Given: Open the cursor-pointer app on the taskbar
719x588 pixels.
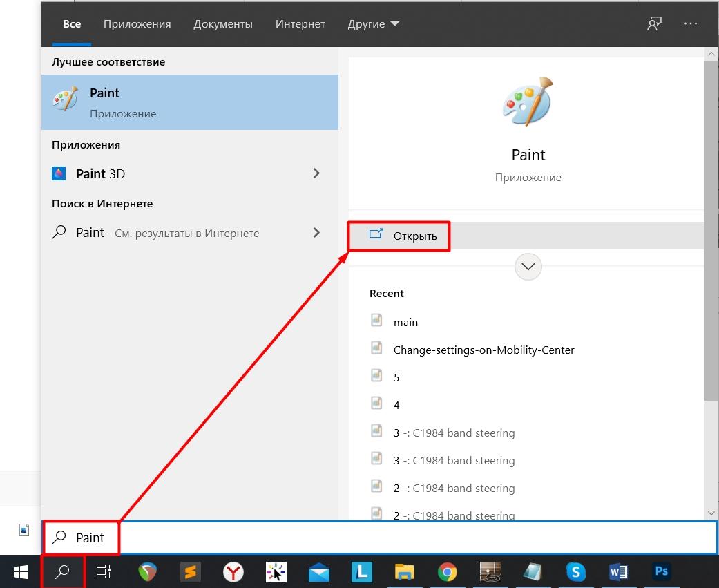Looking at the screenshot, I should pyautogui.click(x=276, y=572).
